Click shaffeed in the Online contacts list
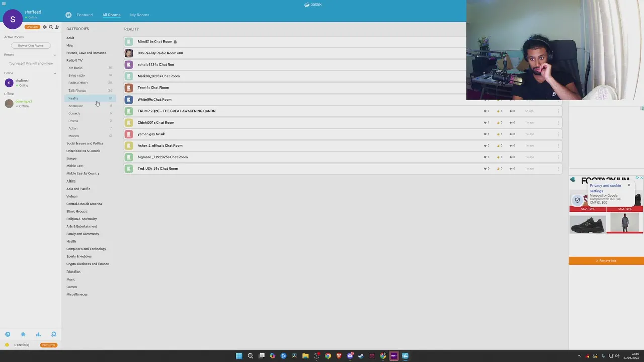The height and width of the screenshot is (362, 644). (x=22, y=80)
